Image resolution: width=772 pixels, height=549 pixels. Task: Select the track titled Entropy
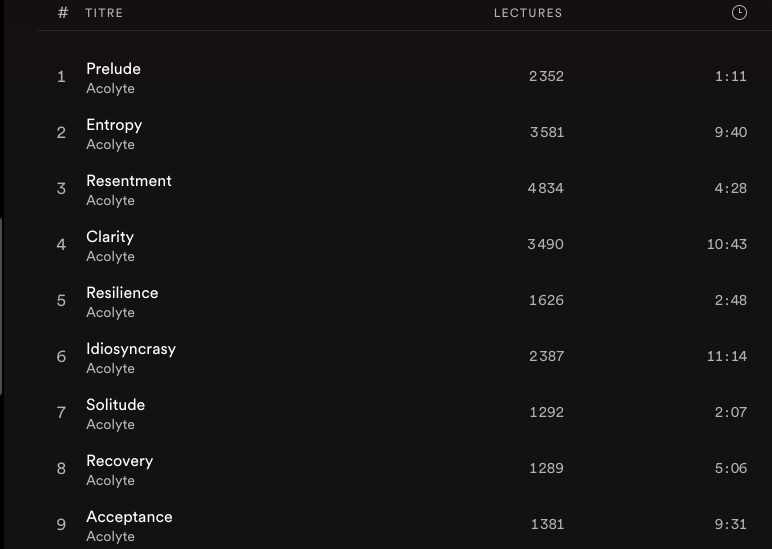114,125
